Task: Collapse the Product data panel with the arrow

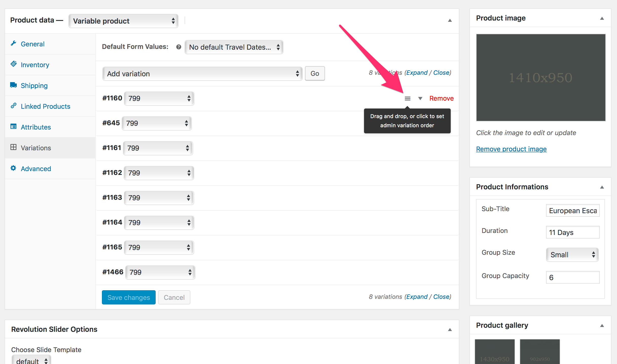Action: pyautogui.click(x=450, y=20)
